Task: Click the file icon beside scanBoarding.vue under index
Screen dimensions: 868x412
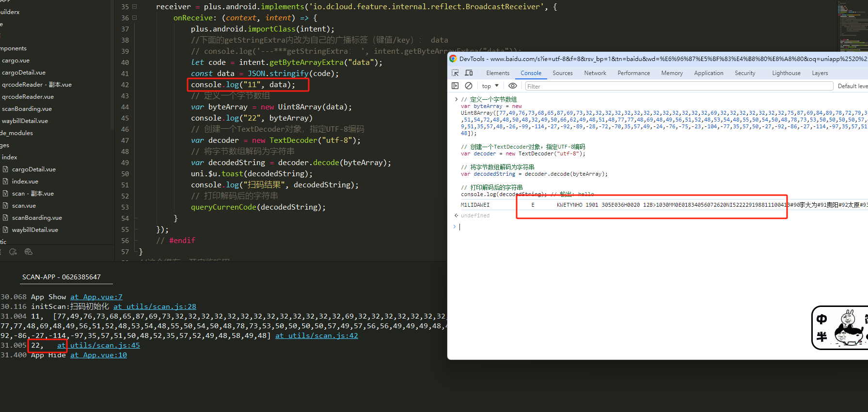Action: click(5, 217)
